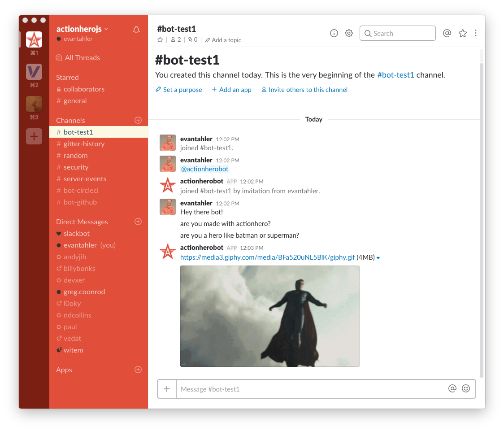The height and width of the screenshot is (431, 504).
Task: Show mentions and reactions via @ icon
Action: (x=447, y=33)
